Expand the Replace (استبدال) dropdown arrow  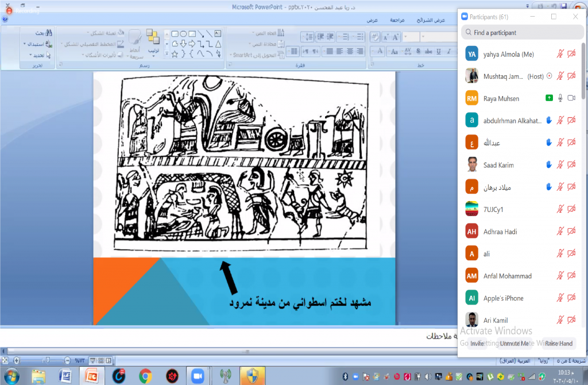[24, 44]
